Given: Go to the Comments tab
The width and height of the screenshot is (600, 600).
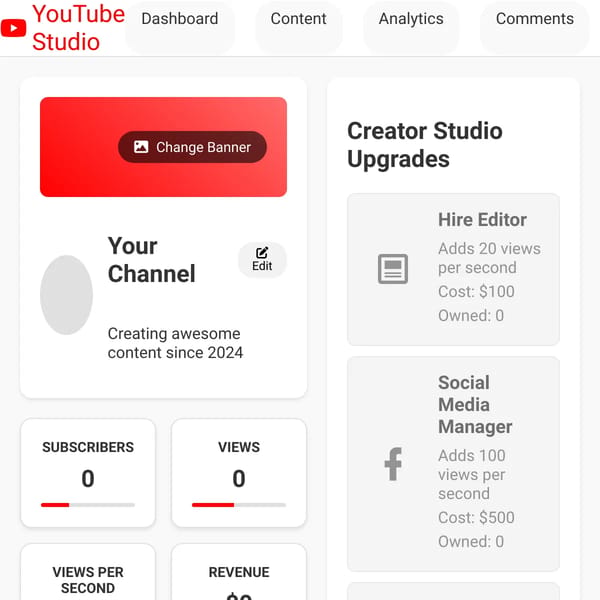Looking at the screenshot, I should coord(535,28).
